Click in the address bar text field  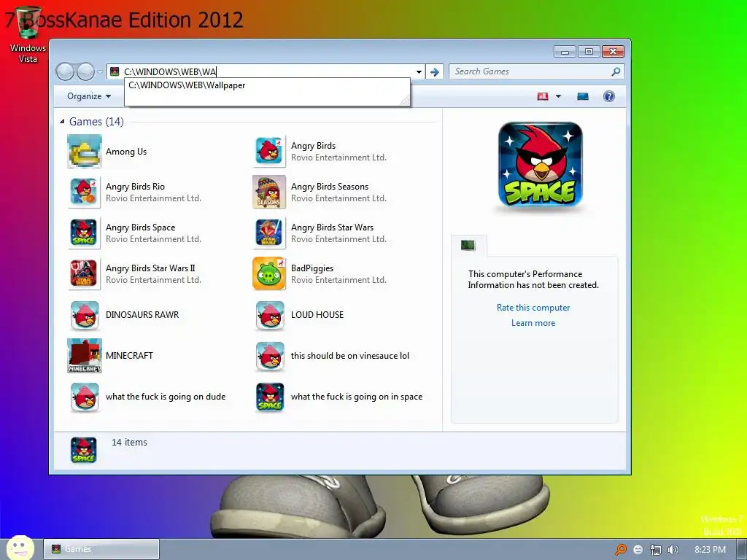[267, 72]
